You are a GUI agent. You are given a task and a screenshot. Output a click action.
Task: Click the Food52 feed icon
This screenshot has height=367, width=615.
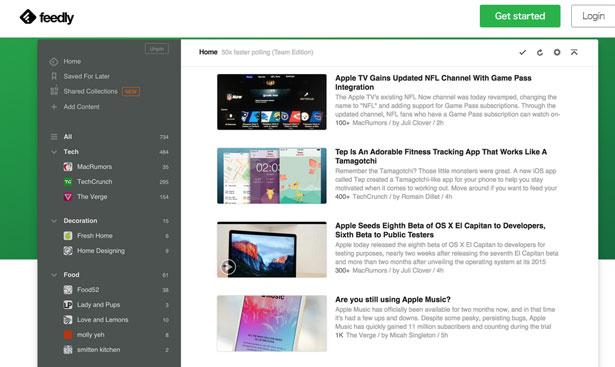68,290
